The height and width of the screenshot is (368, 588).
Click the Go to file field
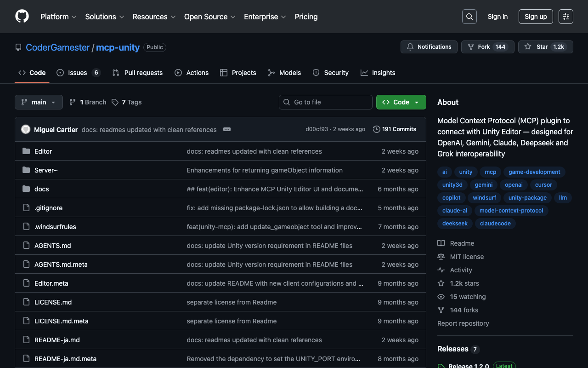pyautogui.click(x=326, y=102)
